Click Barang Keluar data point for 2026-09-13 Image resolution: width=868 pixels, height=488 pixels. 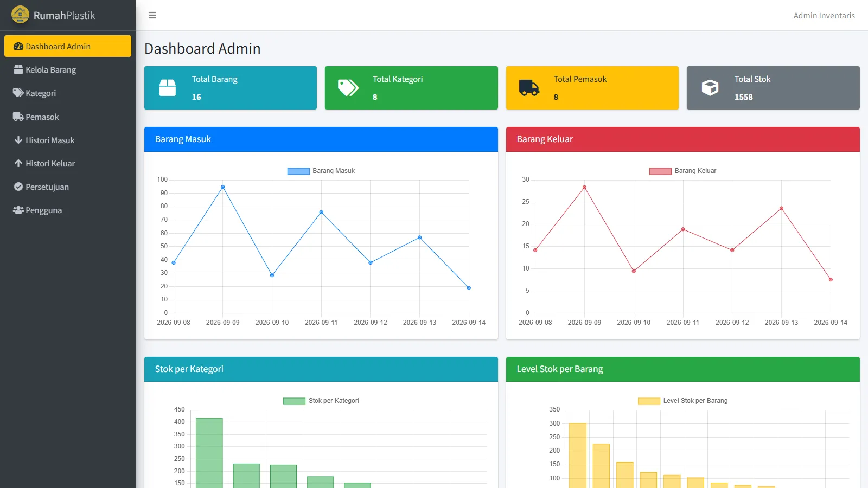[x=781, y=208]
